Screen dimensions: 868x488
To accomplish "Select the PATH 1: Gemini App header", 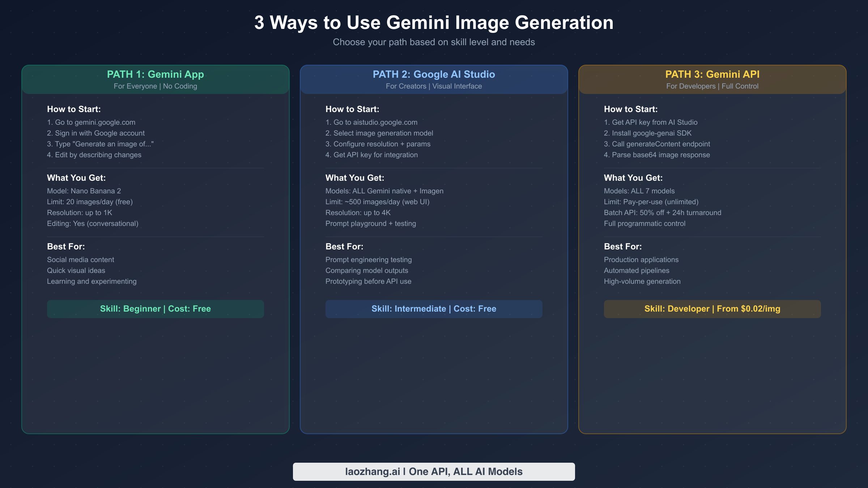I will coord(155,74).
